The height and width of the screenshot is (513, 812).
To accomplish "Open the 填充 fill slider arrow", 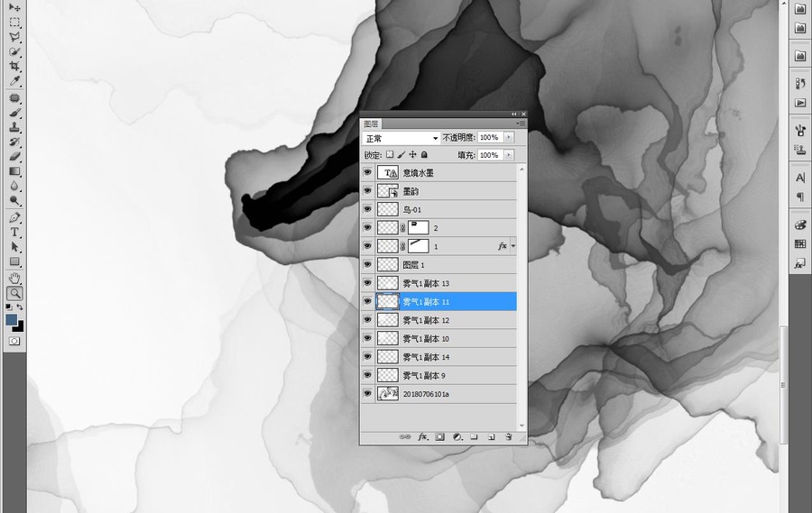I will point(509,155).
